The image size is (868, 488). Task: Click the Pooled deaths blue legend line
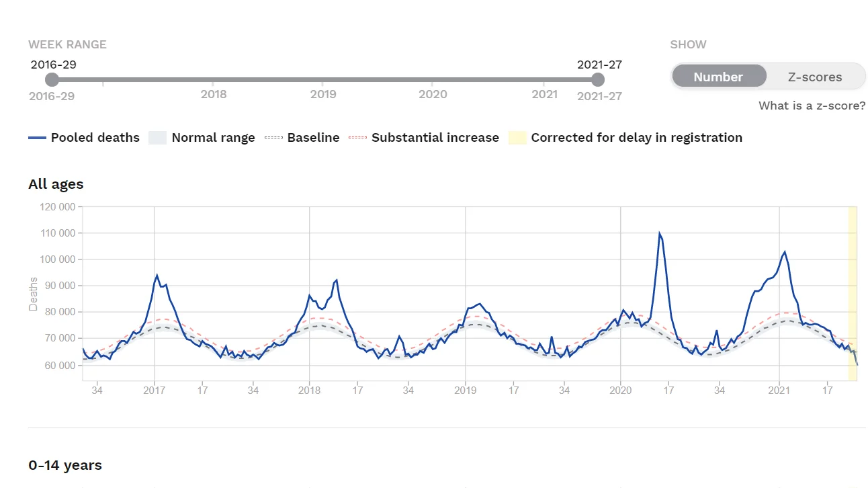point(38,138)
